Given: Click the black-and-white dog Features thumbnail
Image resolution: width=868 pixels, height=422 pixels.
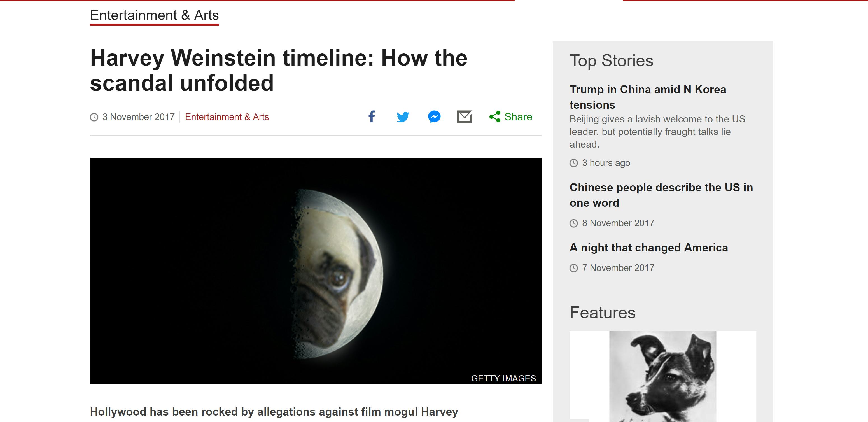Looking at the screenshot, I should click(x=662, y=376).
